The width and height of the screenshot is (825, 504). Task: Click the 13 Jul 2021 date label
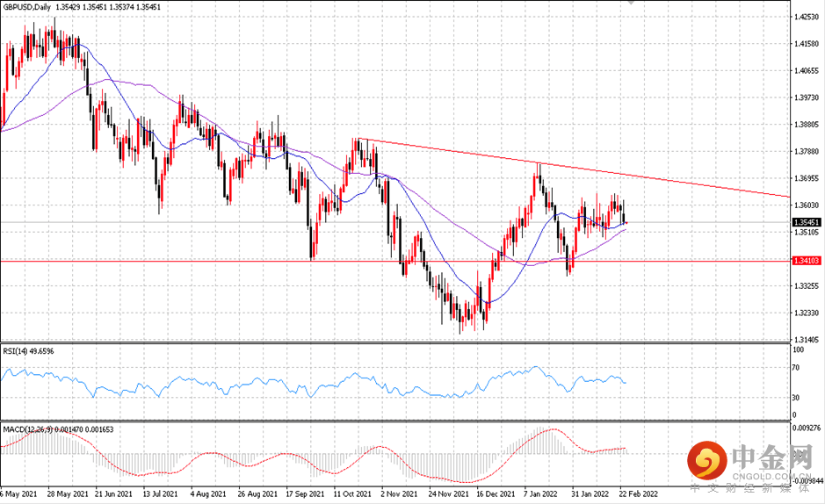click(161, 494)
